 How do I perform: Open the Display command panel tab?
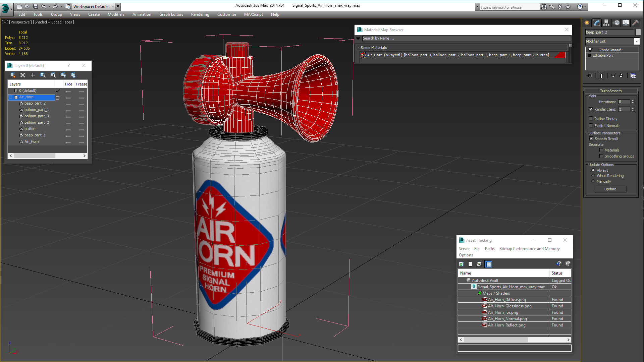(x=626, y=23)
